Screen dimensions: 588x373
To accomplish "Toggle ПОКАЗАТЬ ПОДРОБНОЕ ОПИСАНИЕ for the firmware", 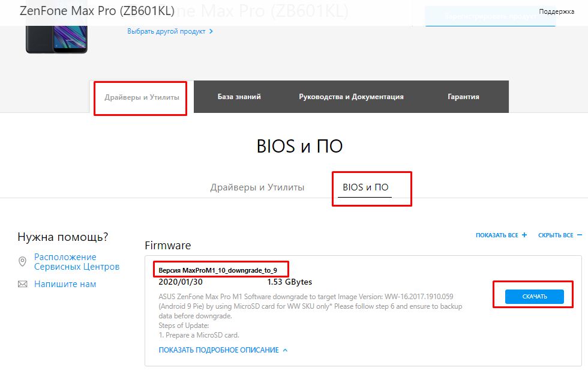I will point(223,350).
